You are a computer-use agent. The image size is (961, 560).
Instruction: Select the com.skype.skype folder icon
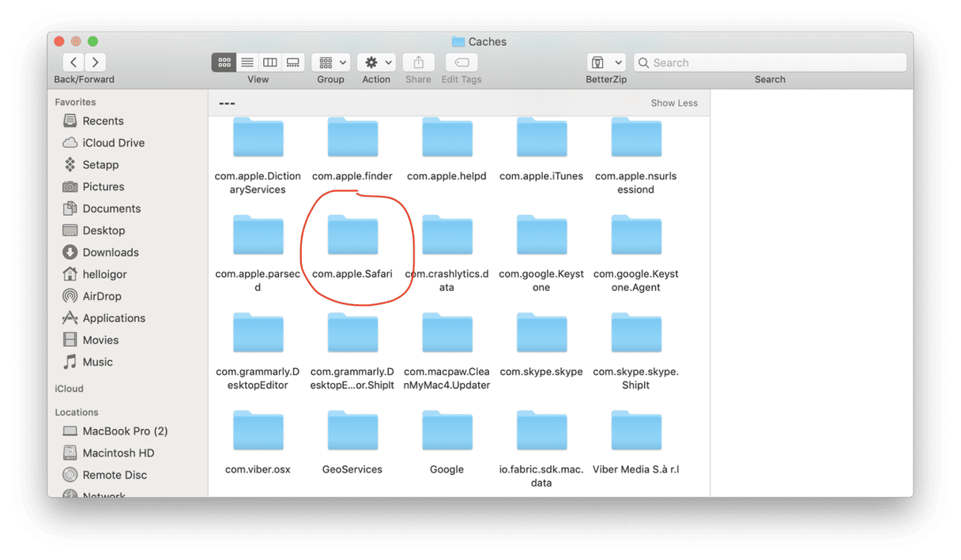pyautogui.click(x=541, y=334)
